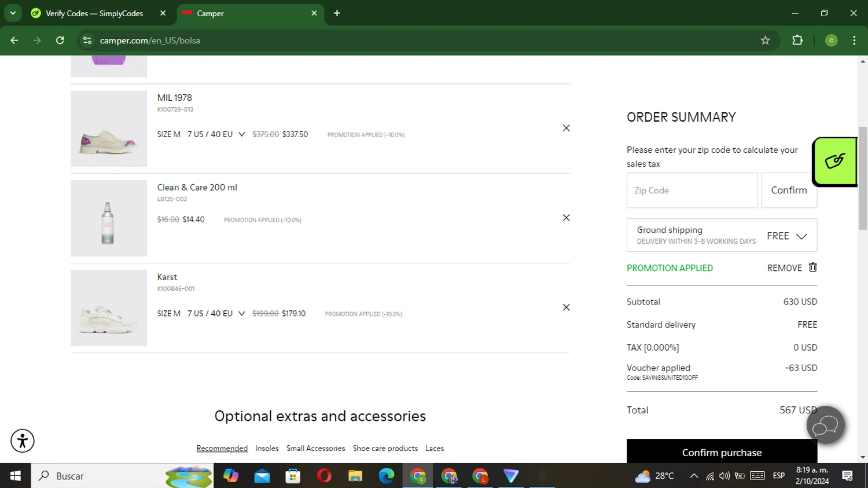Open File Explorer from taskbar
Screen dimensions: 868x488
point(355,476)
